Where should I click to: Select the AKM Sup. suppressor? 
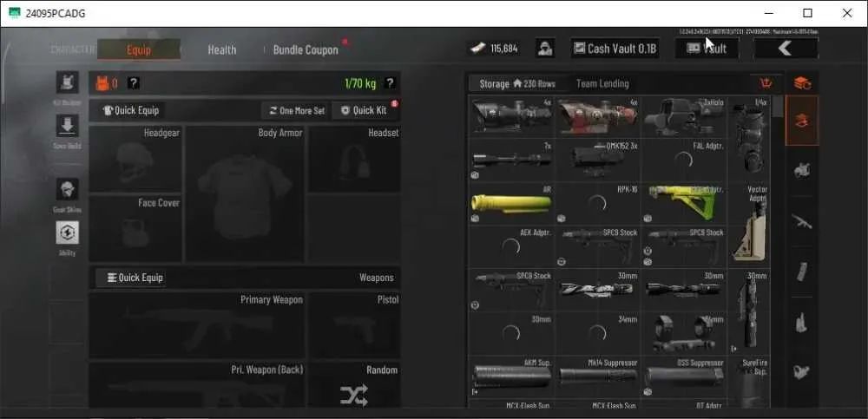tap(512, 376)
